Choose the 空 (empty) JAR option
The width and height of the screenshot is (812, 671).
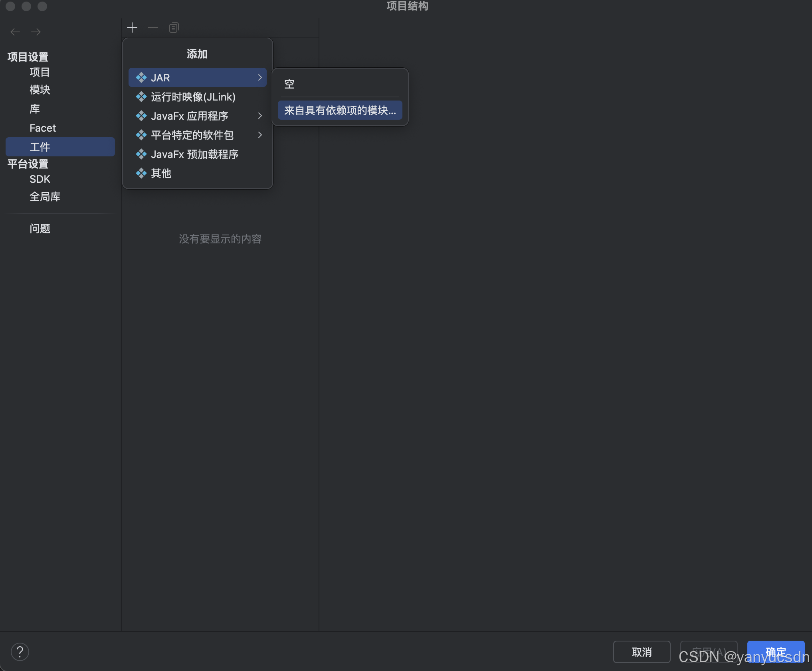tap(289, 84)
